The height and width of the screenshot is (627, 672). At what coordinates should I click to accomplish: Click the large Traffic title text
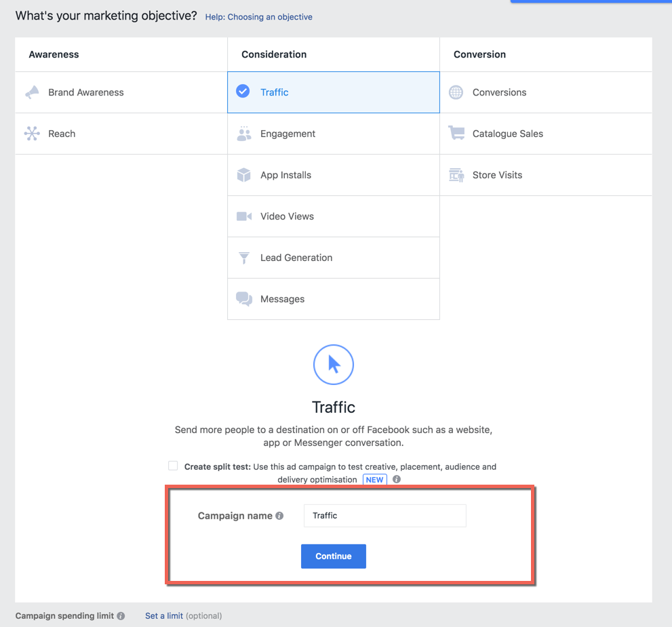coord(334,407)
